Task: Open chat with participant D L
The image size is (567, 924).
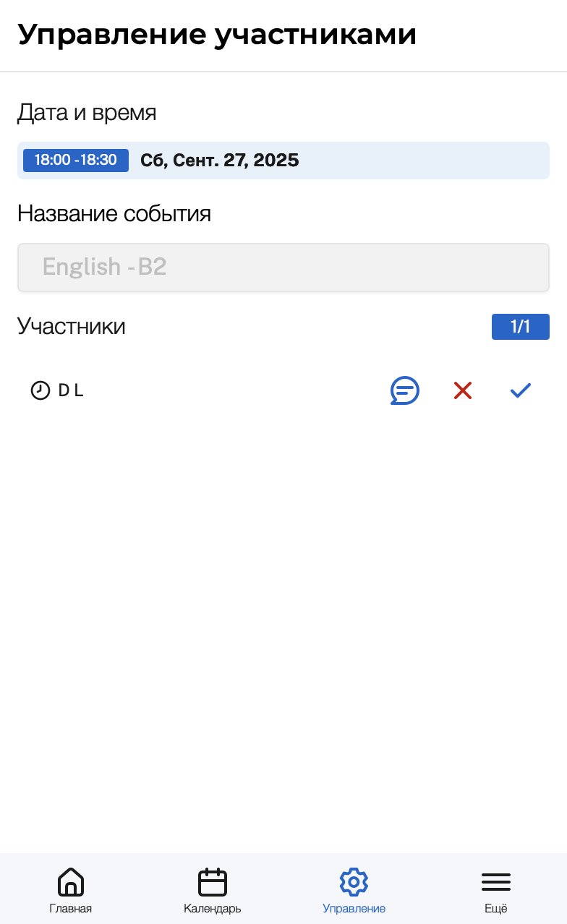Action: coord(404,390)
